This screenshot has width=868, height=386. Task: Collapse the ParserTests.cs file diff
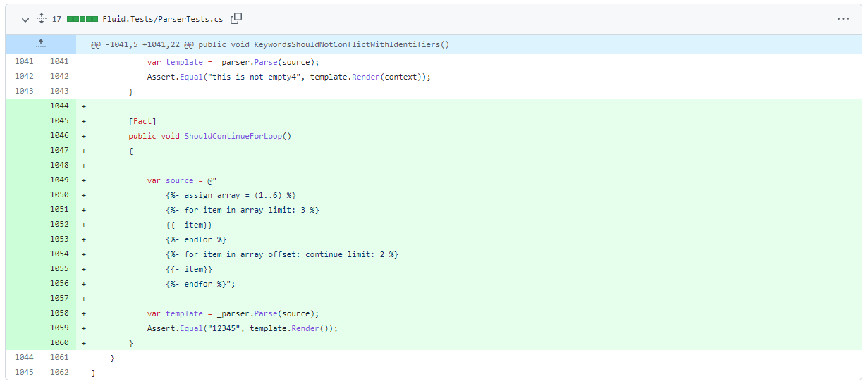pos(25,19)
